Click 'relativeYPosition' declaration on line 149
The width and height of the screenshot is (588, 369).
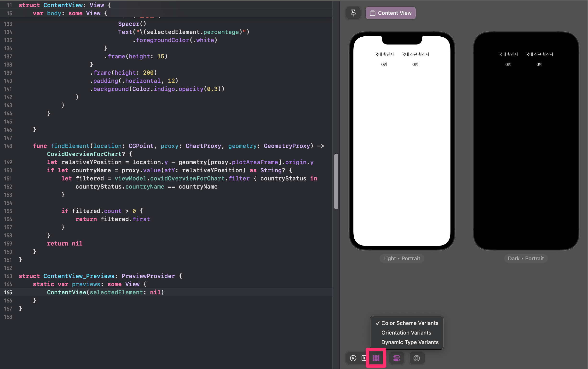coord(91,162)
